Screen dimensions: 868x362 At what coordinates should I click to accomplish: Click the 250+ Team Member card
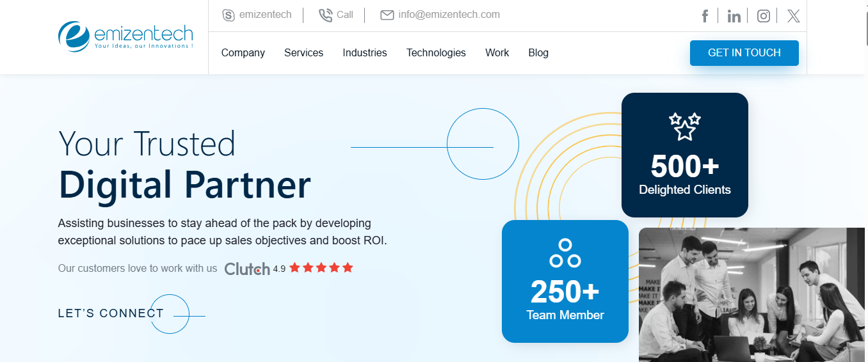tap(565, 281)
